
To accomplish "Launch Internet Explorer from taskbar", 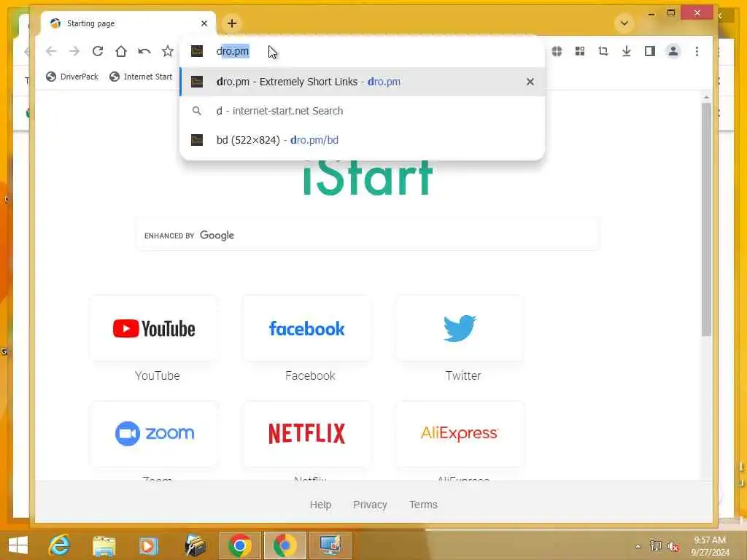I will (60, 545).
